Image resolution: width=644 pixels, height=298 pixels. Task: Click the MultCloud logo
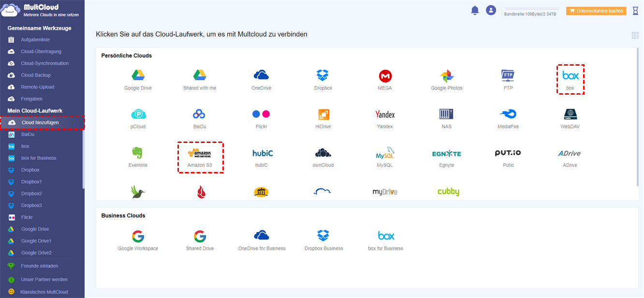(41, 11)
